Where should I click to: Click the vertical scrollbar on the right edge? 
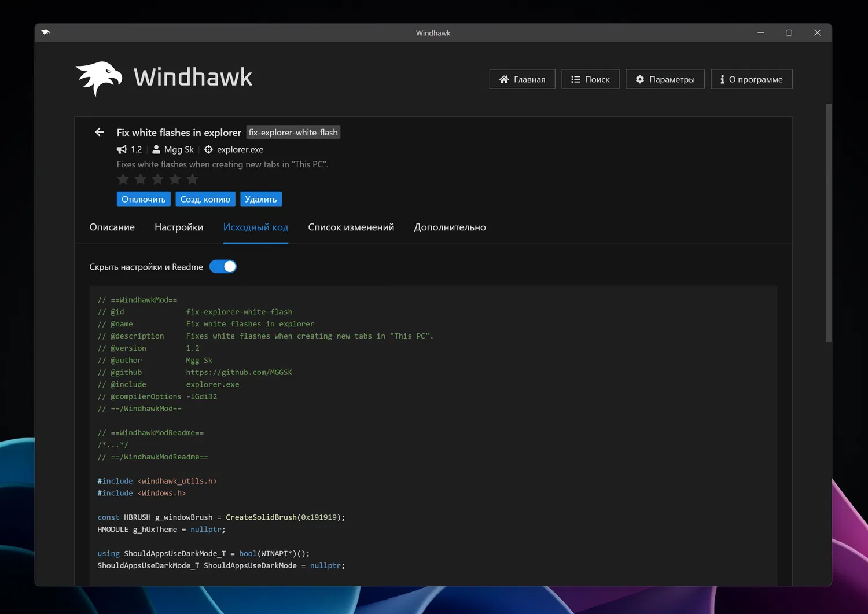pos(829,223)
